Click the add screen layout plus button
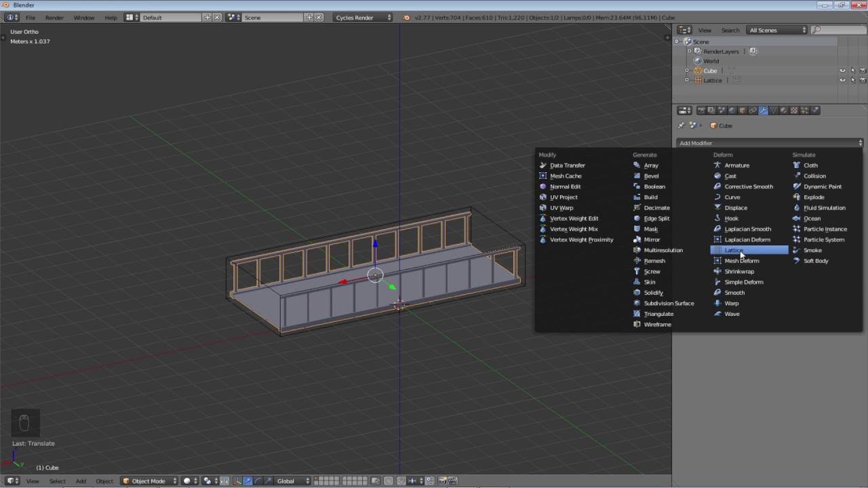The width and height of the screenshot is (868, 488). point(208,17)
